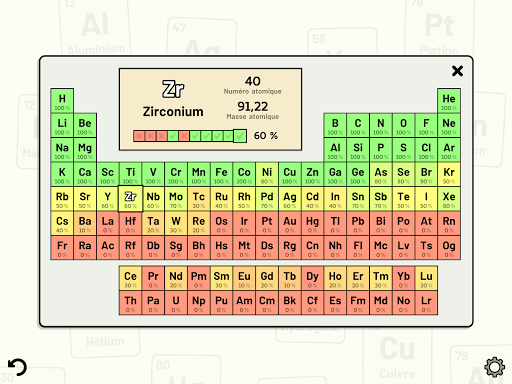Select the Francium (Fr) cell

pyautogui.click(x=62, y=248)
